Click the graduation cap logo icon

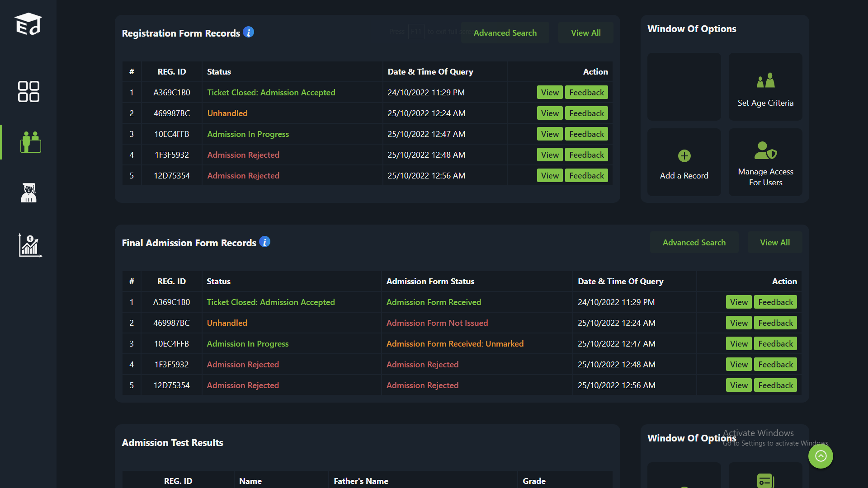pyautogui.click(x=28, y=24)
